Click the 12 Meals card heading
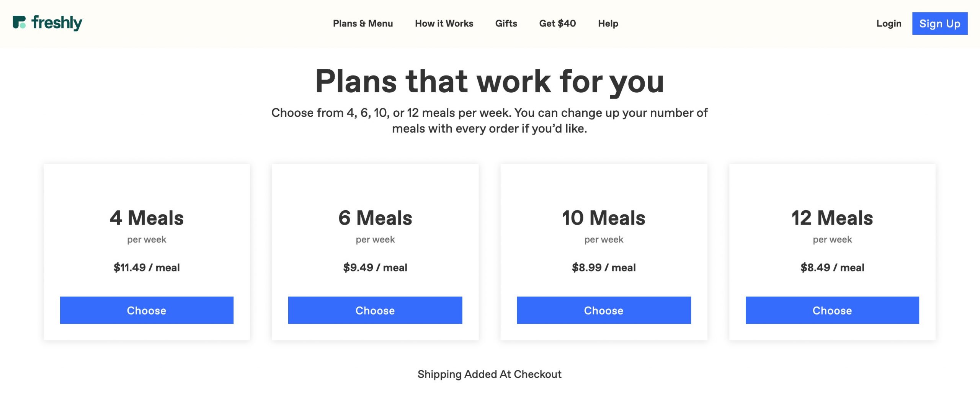 pos(832,218)
